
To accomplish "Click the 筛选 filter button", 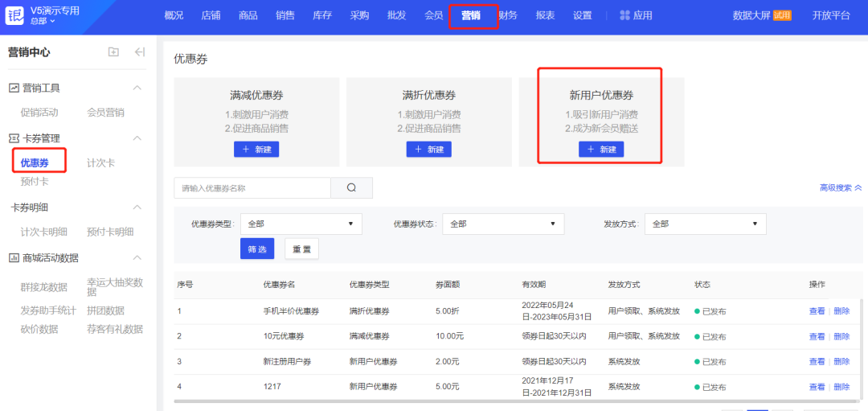I will click(x=256, y=249).
